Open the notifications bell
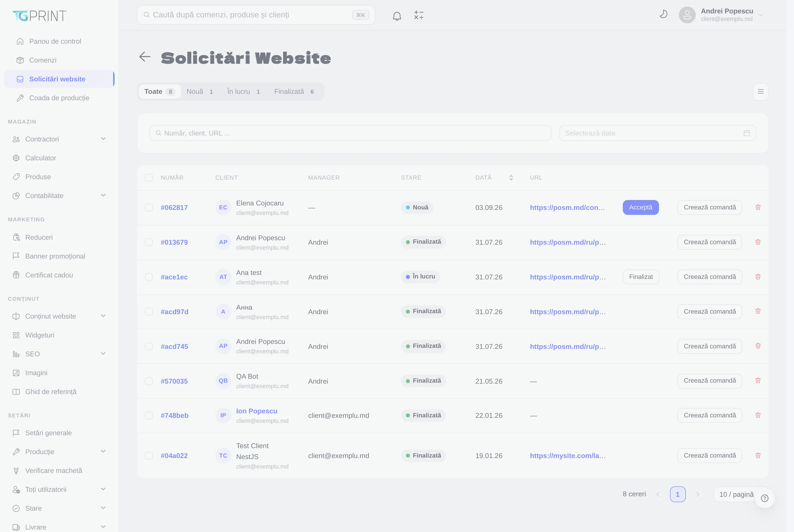Viewport: 794px width, 532px height. 397,16
